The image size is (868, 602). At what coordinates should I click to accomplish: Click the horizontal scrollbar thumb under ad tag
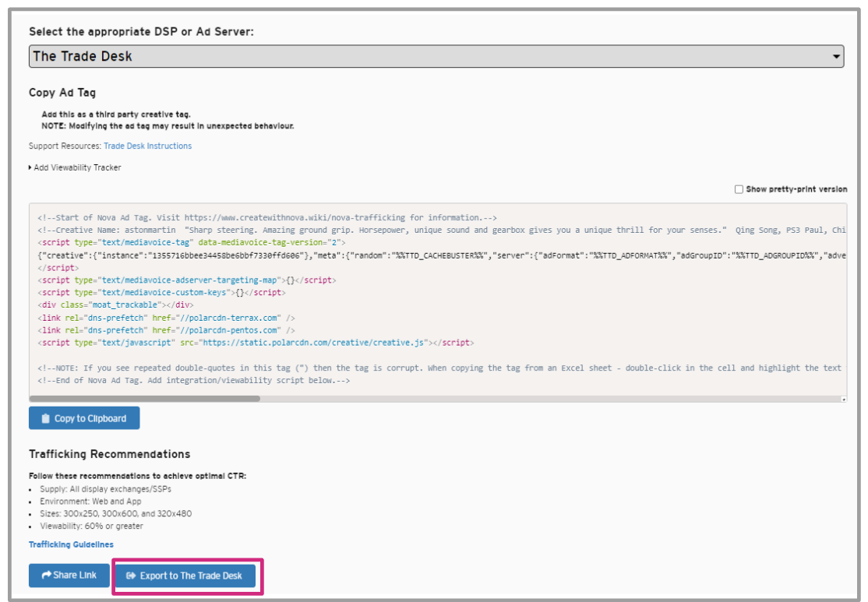(144, 398)
